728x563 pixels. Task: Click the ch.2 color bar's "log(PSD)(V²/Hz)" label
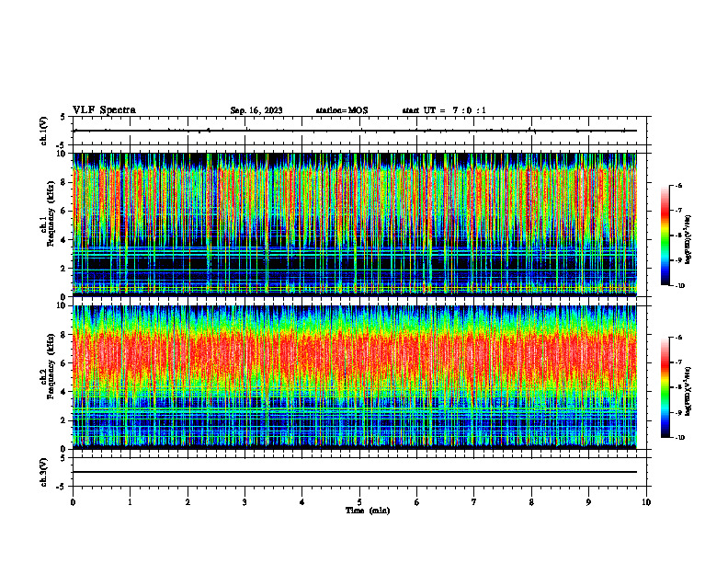(688, 391)
